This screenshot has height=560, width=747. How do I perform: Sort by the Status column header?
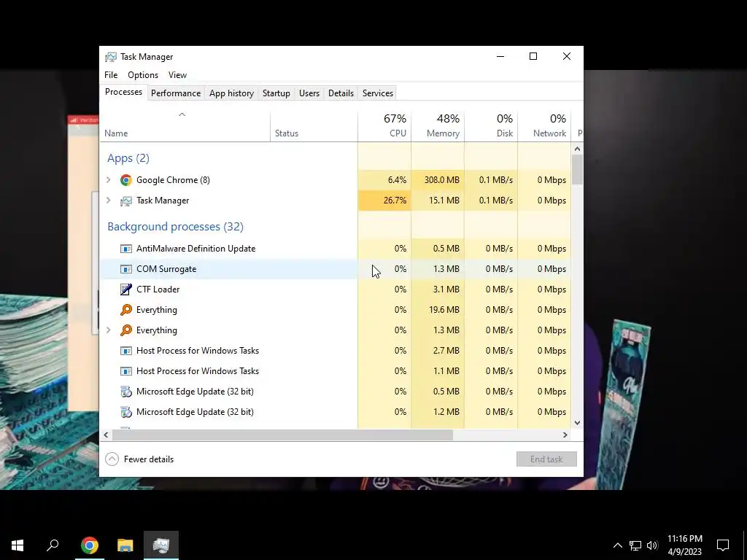[314, 126]
